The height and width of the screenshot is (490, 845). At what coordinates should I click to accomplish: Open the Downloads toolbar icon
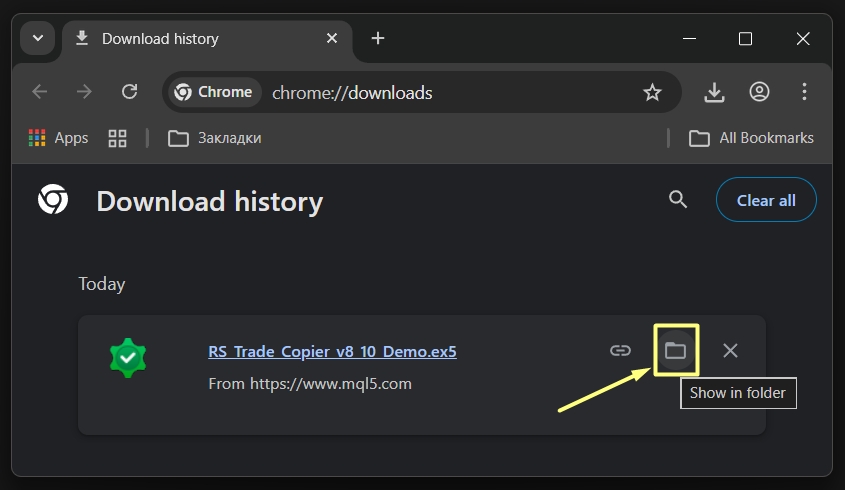[714, 92]
